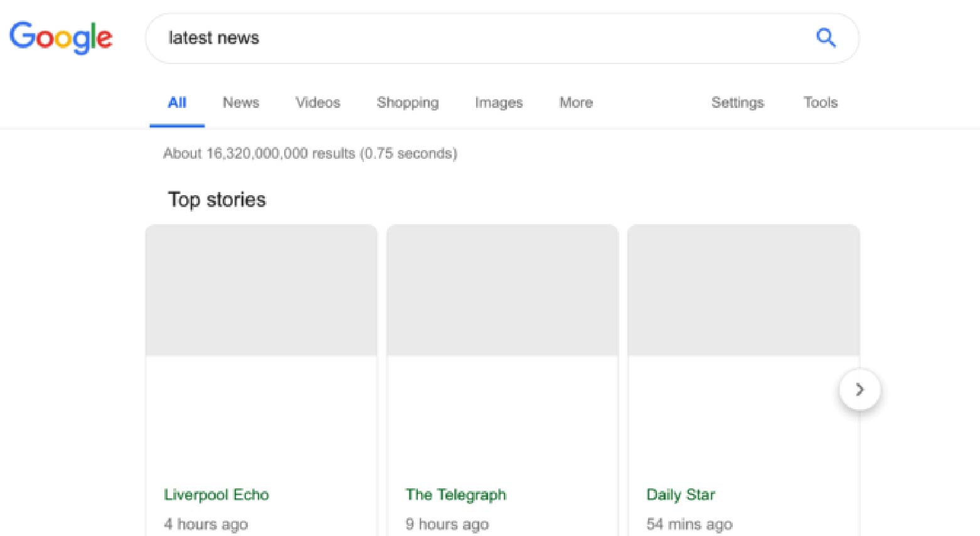The height and width of the screenshot is (536, 980).
Task: Click the '54 mins ago' timestamp
Action: (690, 524)
